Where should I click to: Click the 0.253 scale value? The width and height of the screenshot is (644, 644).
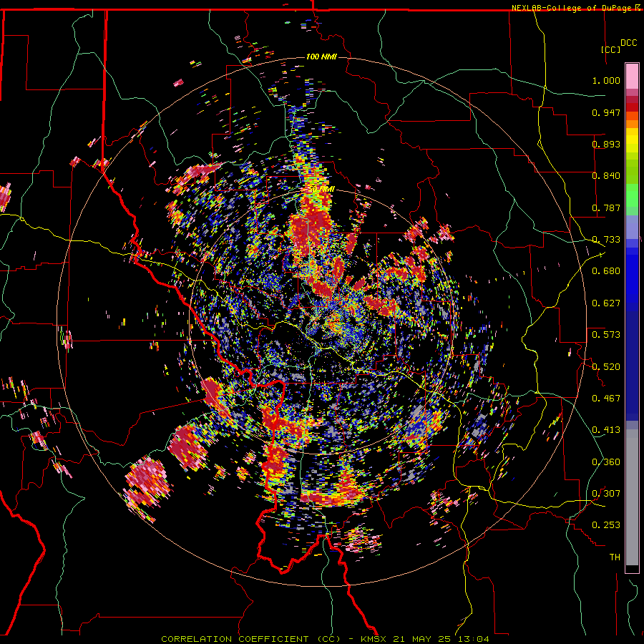(x=606, y=525)
